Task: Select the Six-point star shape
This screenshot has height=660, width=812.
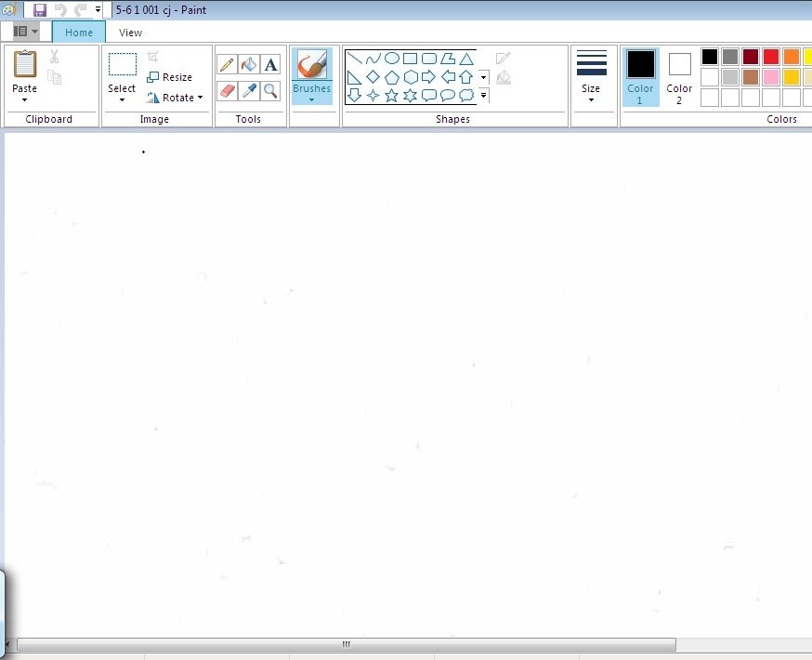Action: 410,96
